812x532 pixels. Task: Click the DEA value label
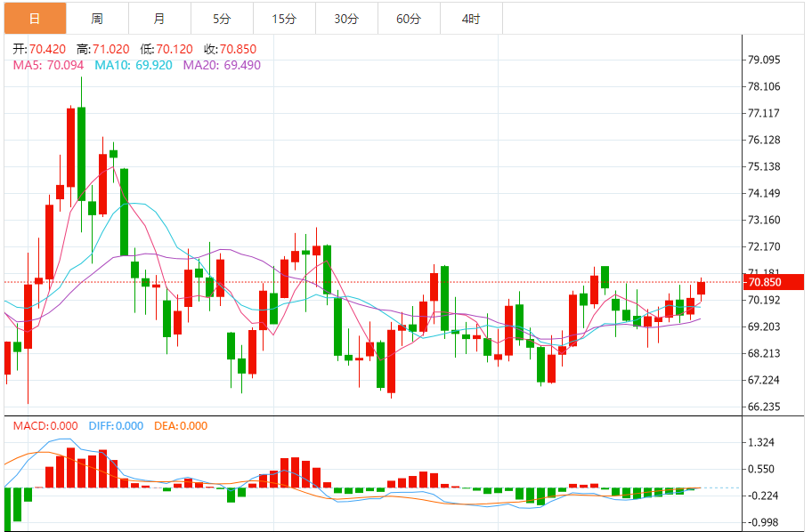point(180,426)
